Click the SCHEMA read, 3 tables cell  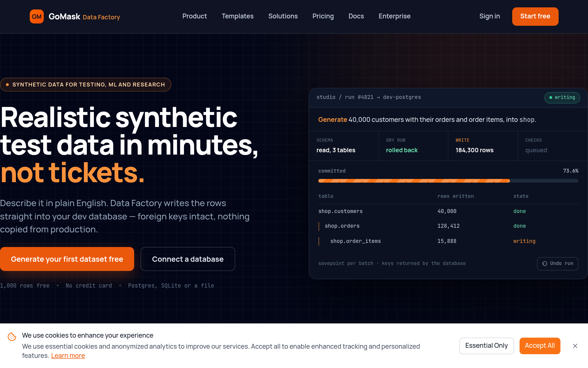344,146
